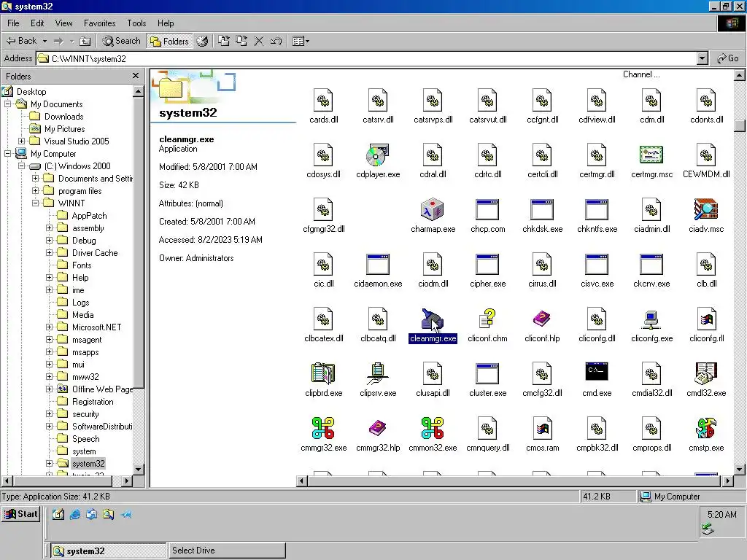Select the cliconf.hlp book icon
The height and width of the screenshot is (560, 747).
(542, 319)
